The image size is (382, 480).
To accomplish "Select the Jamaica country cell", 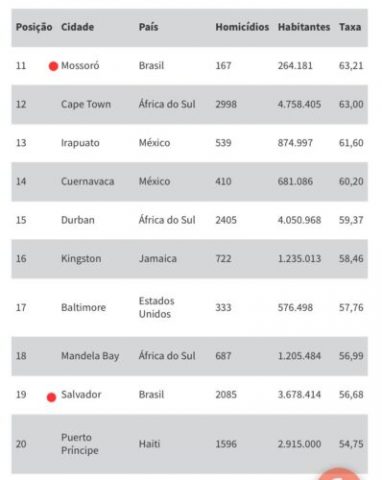I will click(158, 259).
